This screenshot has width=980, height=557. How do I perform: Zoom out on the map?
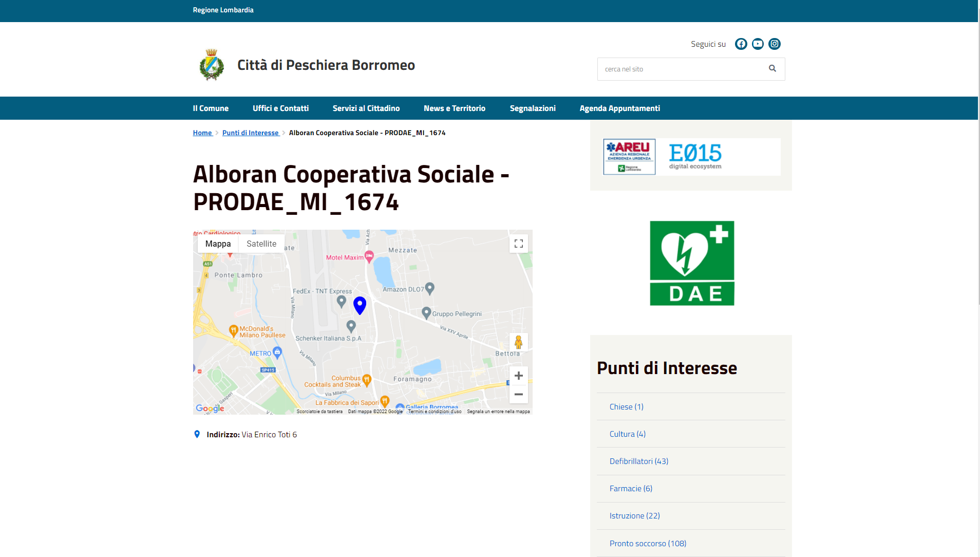tap(518, 394)
